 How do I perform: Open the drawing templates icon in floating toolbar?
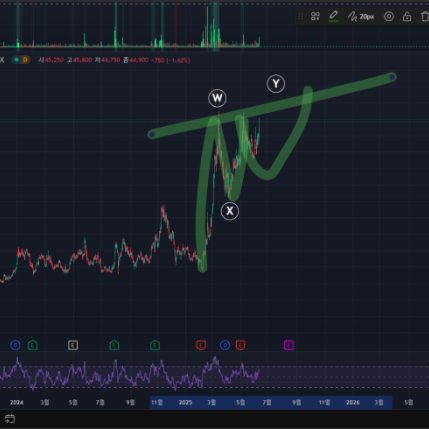(315, 16)
